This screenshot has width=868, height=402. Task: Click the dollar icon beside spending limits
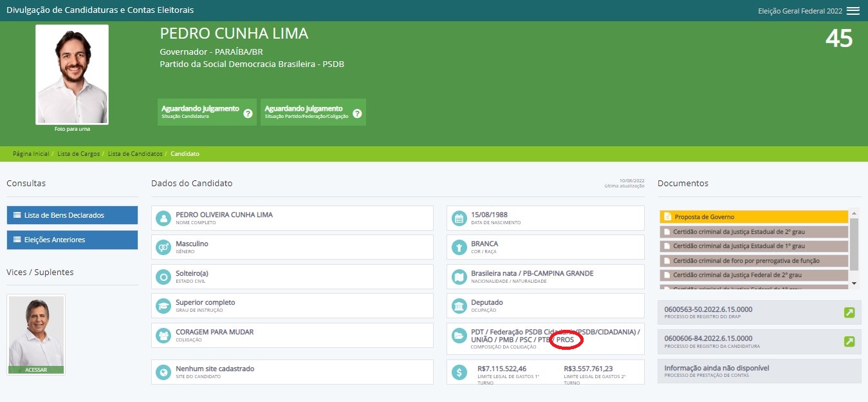click(x=459, y=372)
